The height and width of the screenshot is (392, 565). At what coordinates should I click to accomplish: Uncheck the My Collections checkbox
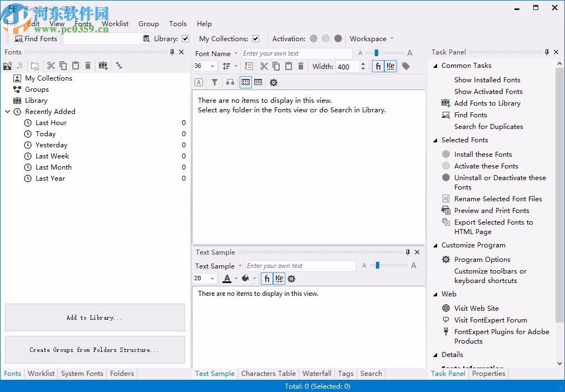(x=255, y=39)
